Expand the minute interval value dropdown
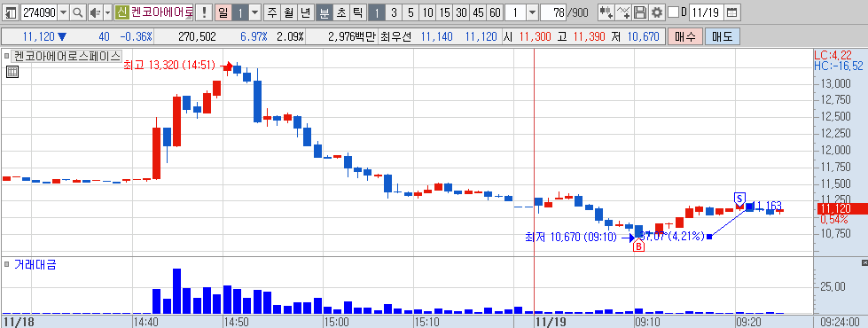The width and height of the screenshot is (868, 328). pos(531,12)
